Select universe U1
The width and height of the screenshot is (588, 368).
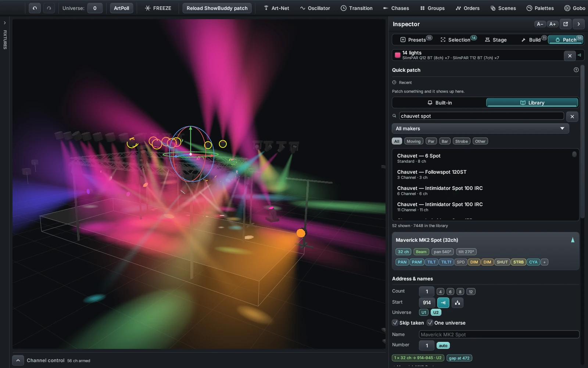[424, 312]
